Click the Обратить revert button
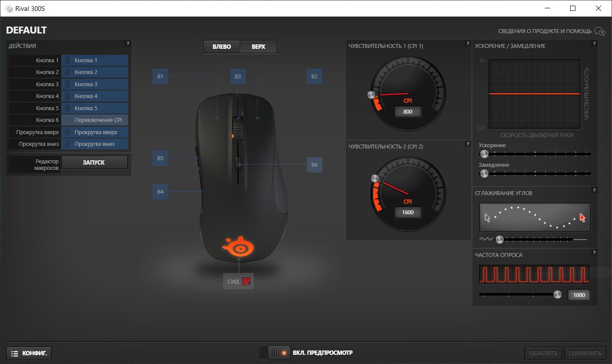The image size is (612, 364). (x=544, y=353)
